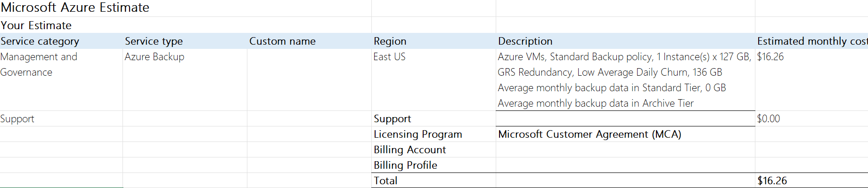Click the 'Licensing Program' cell
This screenshot has height=188, width=868.
coord(434,134)
